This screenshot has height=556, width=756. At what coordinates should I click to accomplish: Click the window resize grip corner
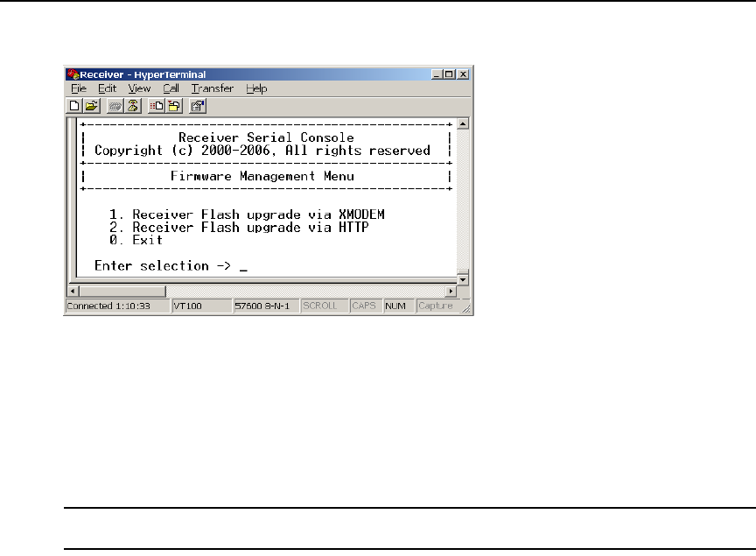(466, 309)
